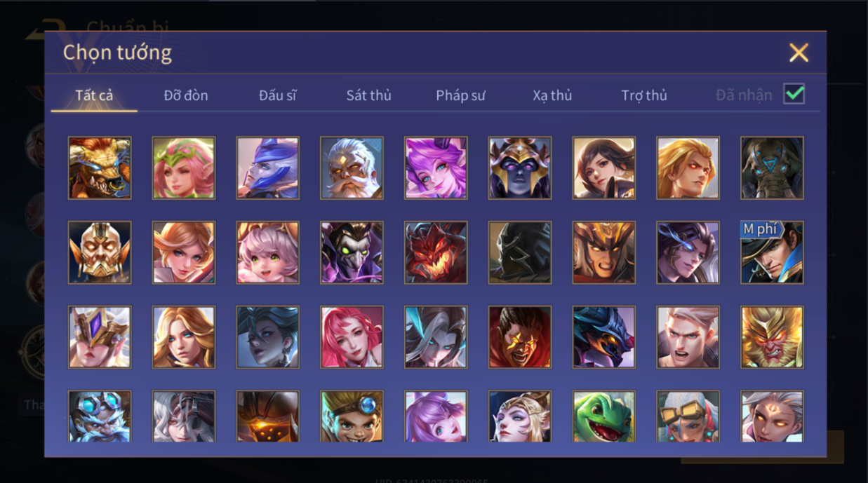Filter heroes by 'Pháp sư'
This screenshot has height=483, width=868.
point(460,95)
